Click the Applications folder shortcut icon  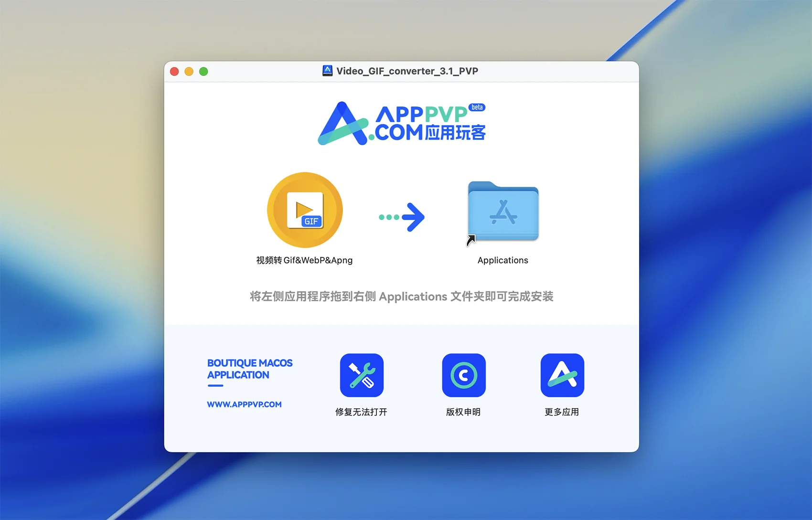point(503,211)
